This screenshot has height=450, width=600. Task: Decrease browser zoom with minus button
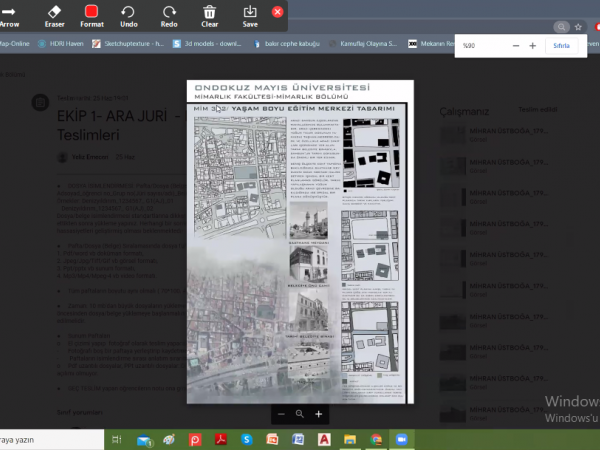pyautogui.click(x=516, y=46)
